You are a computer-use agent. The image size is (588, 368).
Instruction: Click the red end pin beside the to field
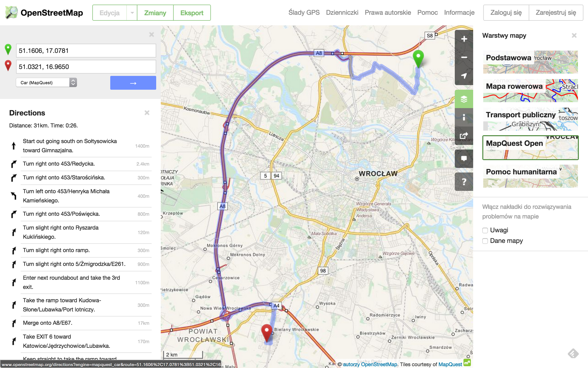coord(8,66)
